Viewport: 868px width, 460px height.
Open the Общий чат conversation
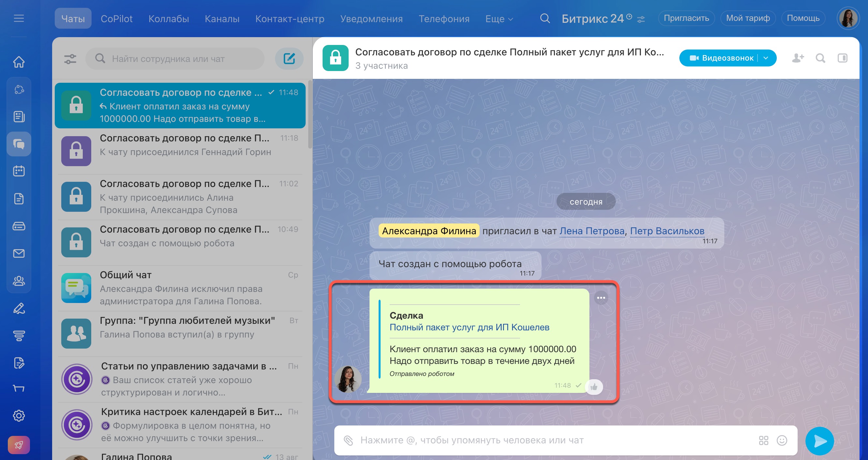tap(180, 288)
